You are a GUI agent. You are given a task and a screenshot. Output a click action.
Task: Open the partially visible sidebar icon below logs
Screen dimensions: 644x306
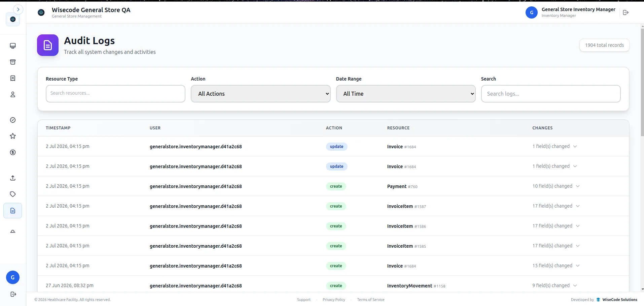(13, 231)
